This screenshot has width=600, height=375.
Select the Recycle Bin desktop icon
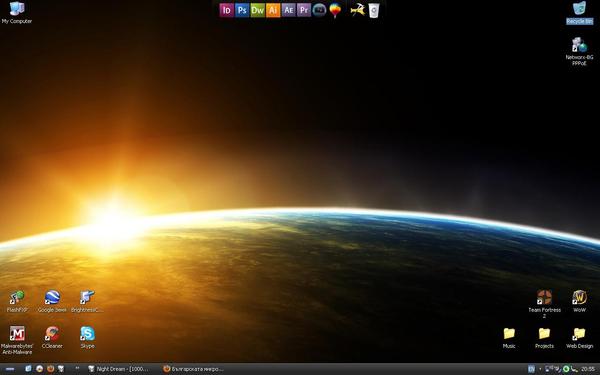pos(579,12)
